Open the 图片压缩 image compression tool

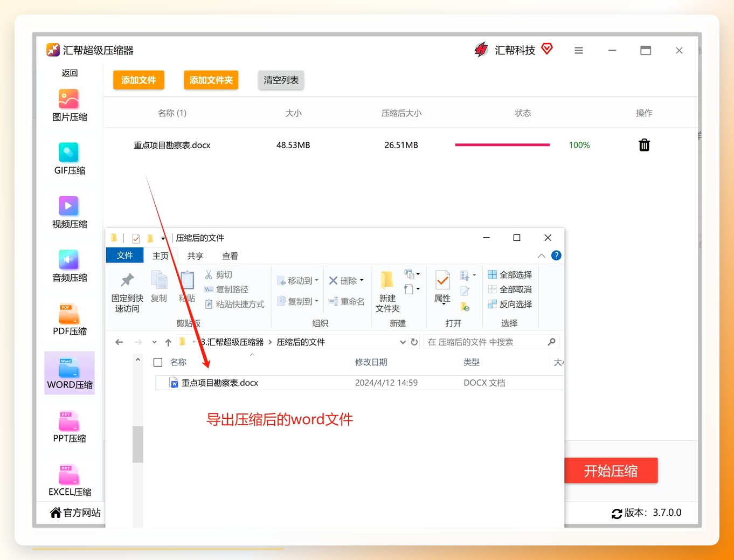69,106
